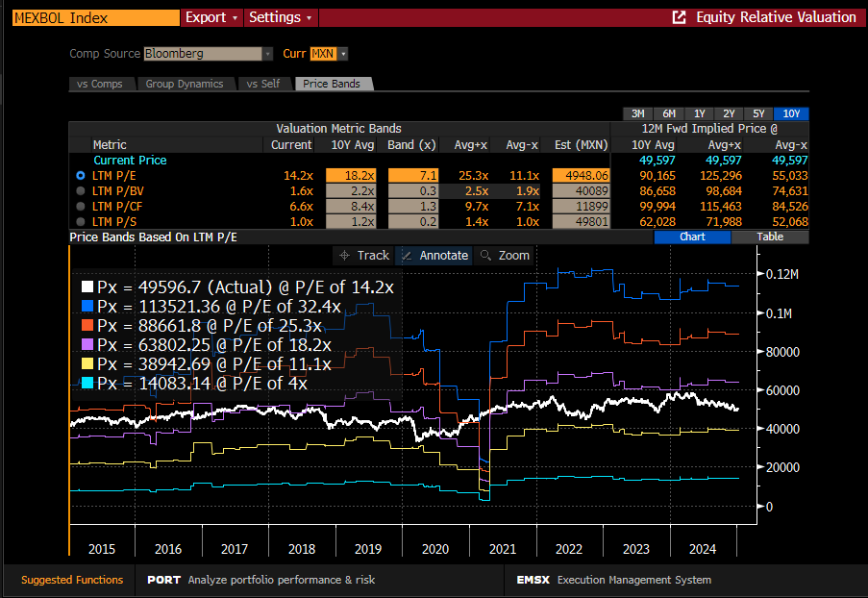Select the LTM P/CF radio button

click(81, 207)
